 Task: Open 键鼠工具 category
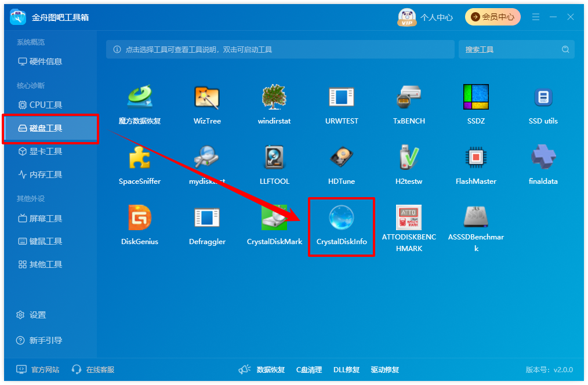pyautogui.click(x=40, y=241)
